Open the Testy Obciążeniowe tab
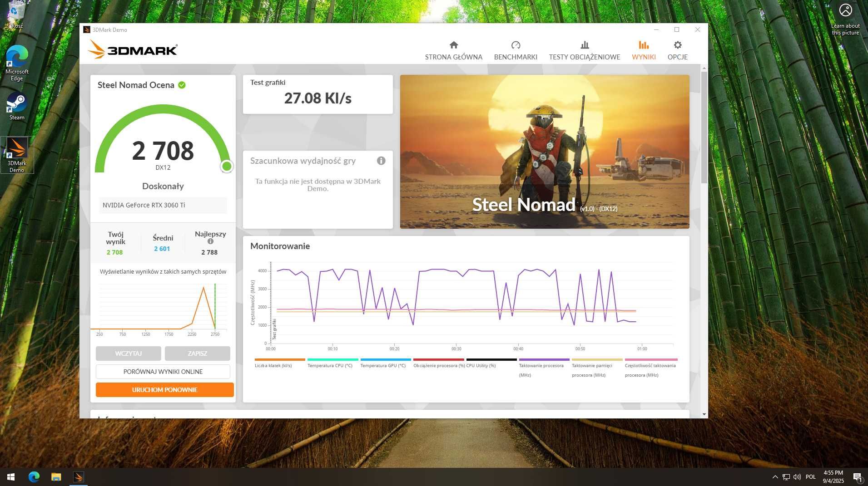This screenshot has height=486, width=868. [x=585, y=50]
